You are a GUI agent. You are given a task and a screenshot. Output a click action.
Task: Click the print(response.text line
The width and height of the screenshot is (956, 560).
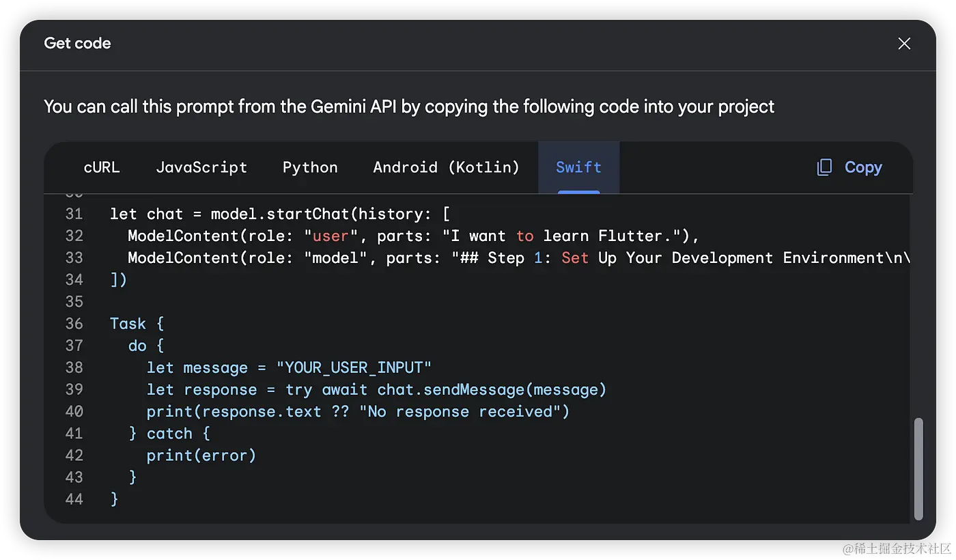click(x=358, y=411)
